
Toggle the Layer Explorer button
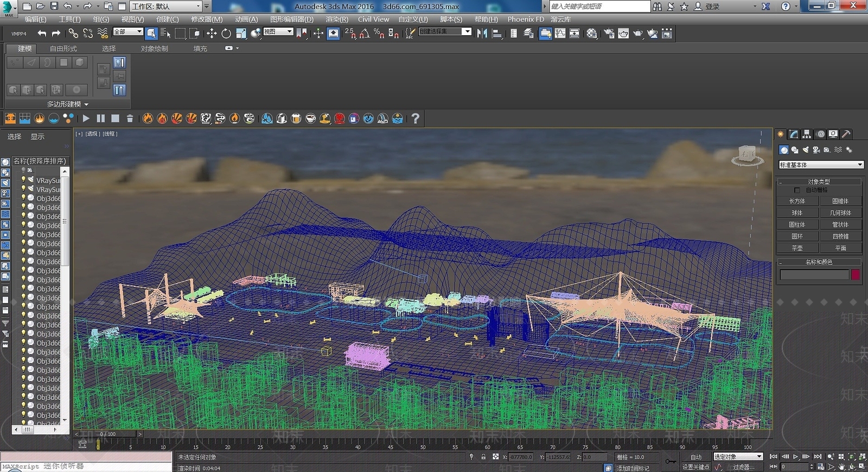click(x=528, y=34)
